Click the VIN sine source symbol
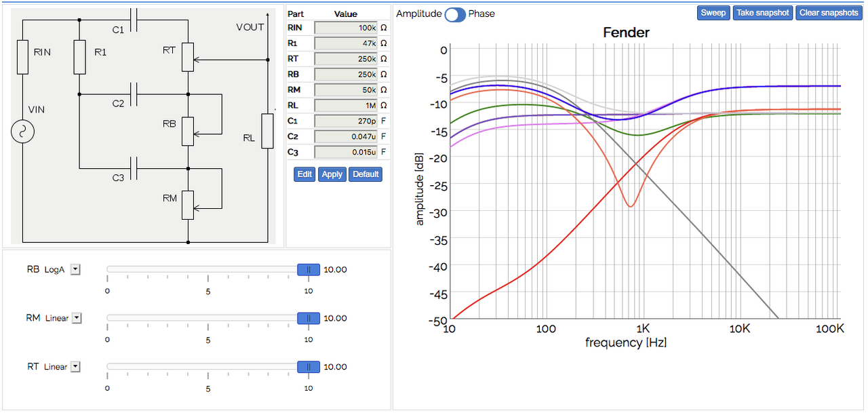868x413 pixels. [x=22, y=132]
